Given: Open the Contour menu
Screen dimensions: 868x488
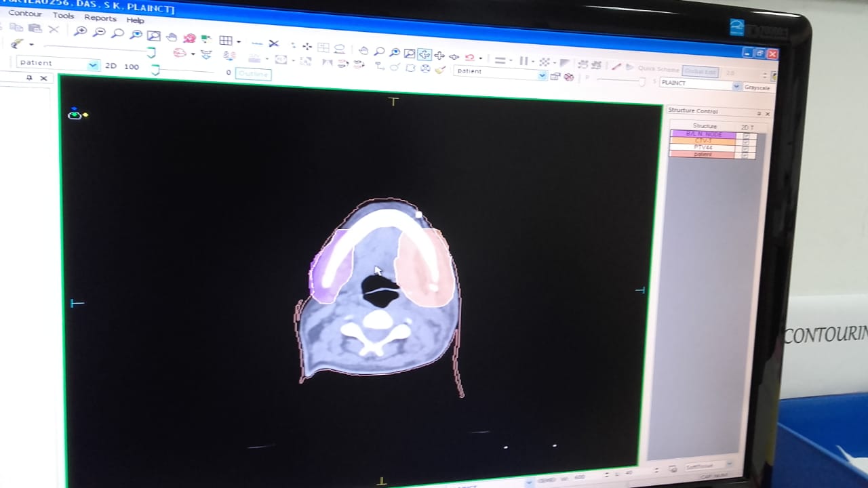Looking at the screenshot, I should click(x=25, y=14).
